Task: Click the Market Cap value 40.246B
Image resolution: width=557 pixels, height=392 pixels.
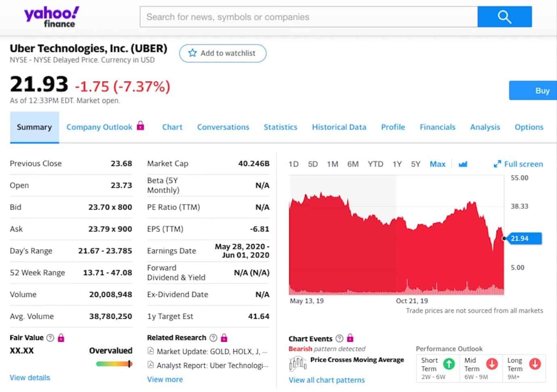Action: coord(254,163)
